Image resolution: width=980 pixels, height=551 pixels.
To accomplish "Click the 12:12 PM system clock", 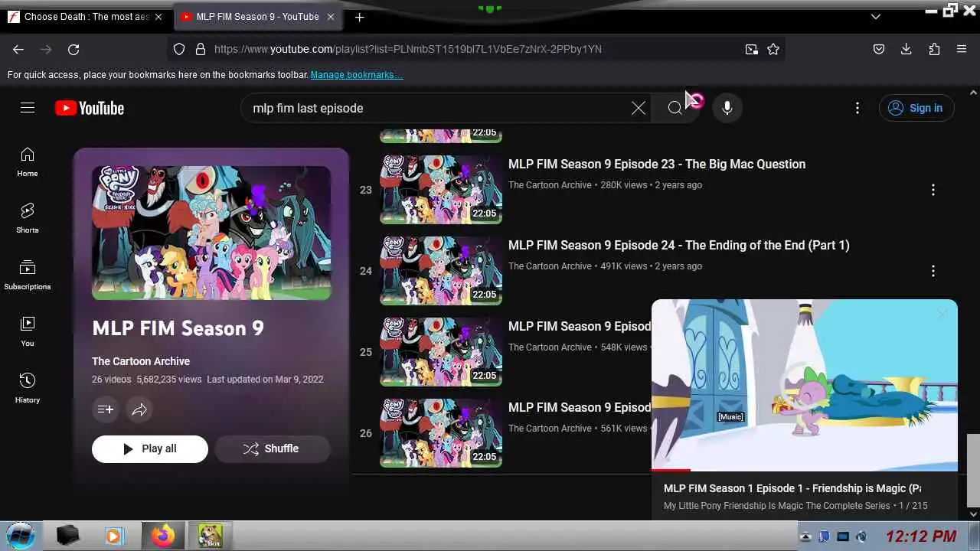I will click(x=921, y=536).
